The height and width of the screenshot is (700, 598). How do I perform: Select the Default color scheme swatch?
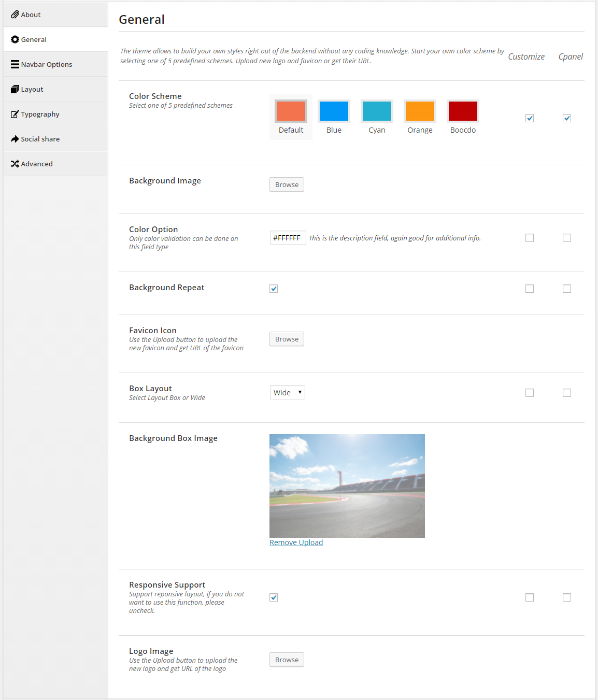coord(291,111)
